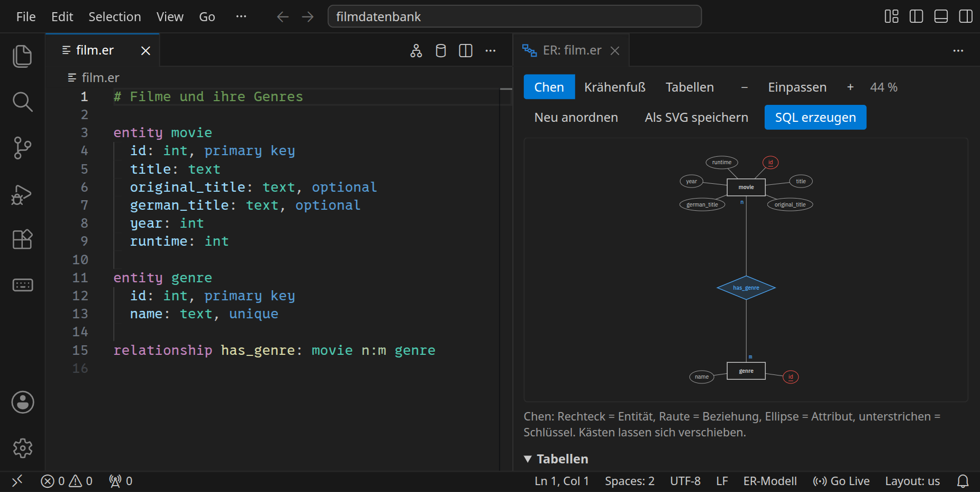Screen dimensions: 980x492
Task: Open the remote window icon in status bar
Action: (17, 481)
